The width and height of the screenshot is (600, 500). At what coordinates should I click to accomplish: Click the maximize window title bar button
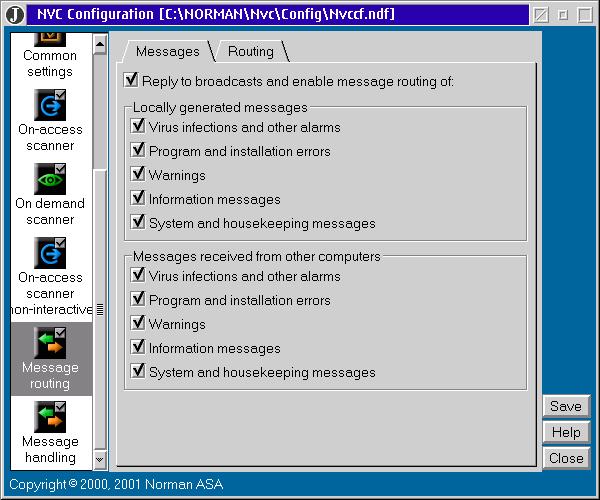[585, 15]
